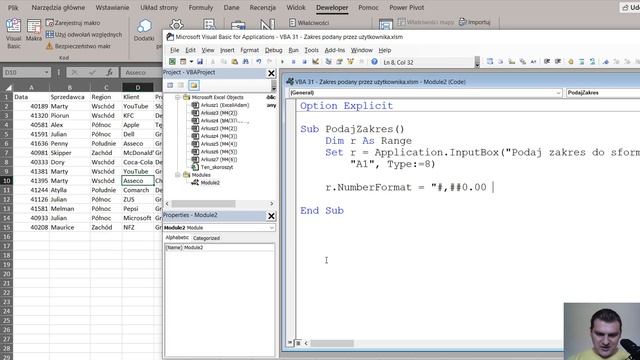The height and width of the screenshot is (360, 640).
Task: Click View Code icon in Project panel
Action: [x=170, y=85]
